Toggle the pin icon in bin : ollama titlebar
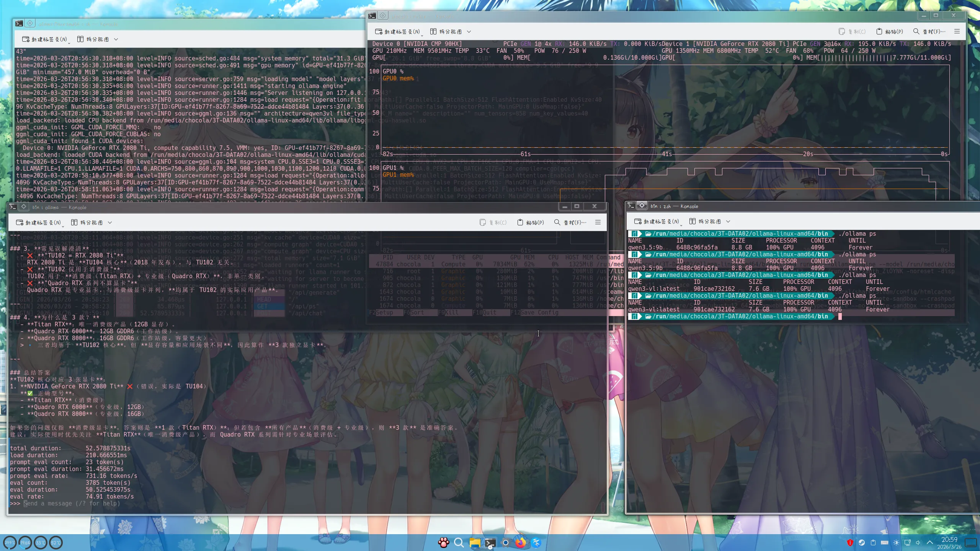Image resolution: width=980 pixels, height=551 pixels. pyautogui.click(x=24, y=207)
